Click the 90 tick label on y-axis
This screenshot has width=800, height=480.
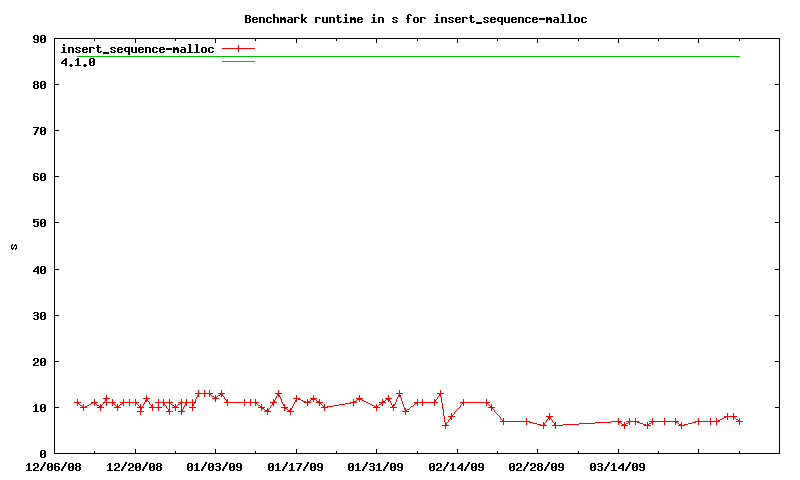tap(40, 39)
